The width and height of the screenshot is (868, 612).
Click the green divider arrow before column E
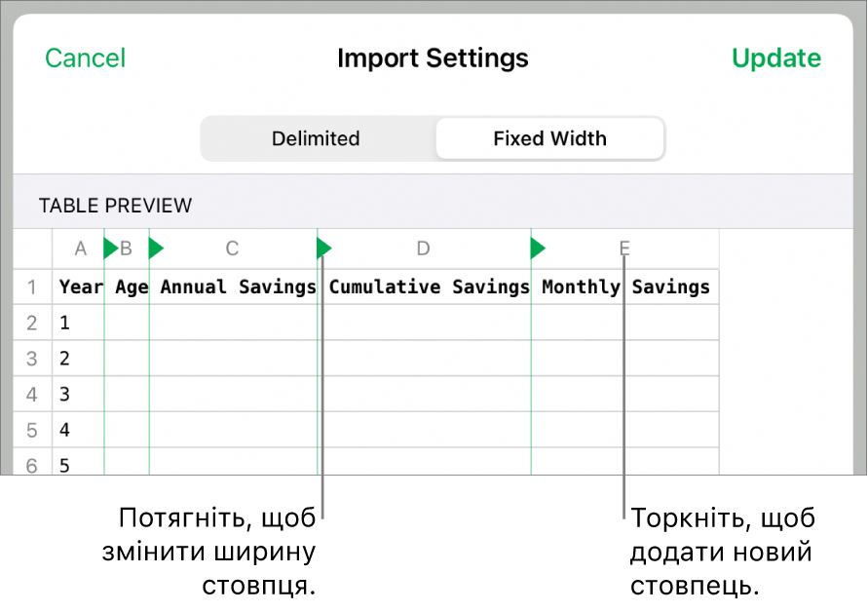(x=538, y=249)
